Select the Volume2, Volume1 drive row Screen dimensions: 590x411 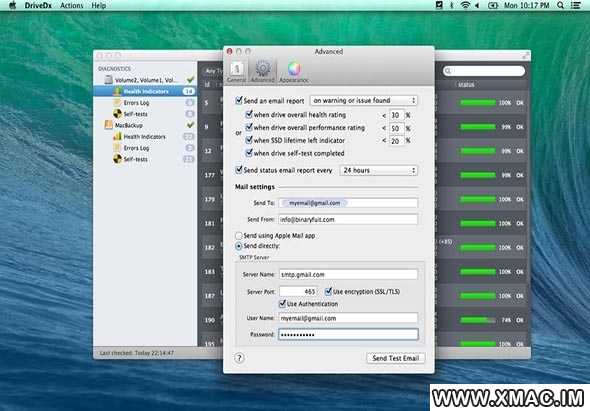point(145,80)
